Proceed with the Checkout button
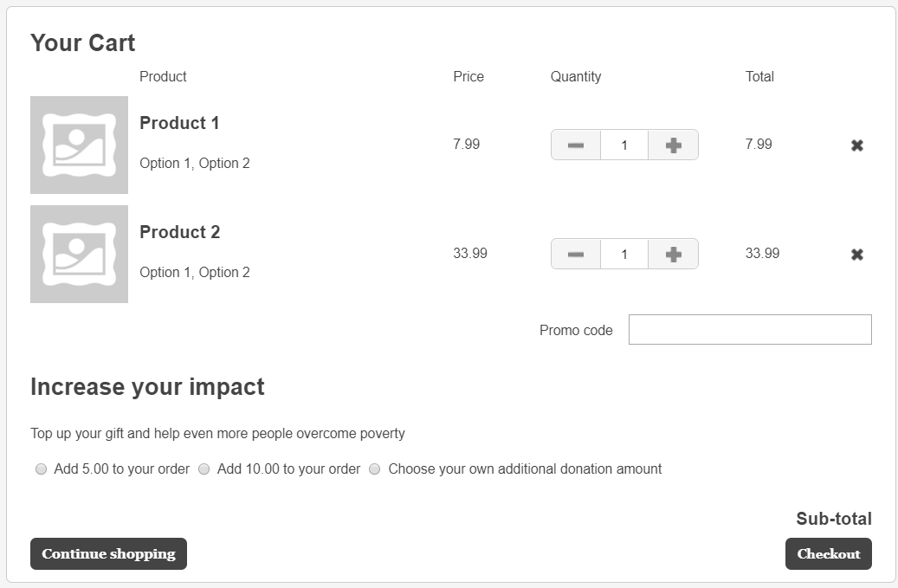898x588 pixels. 828,554
